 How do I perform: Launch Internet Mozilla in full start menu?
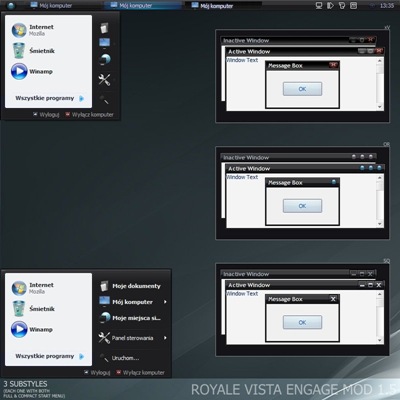(48, 288)
